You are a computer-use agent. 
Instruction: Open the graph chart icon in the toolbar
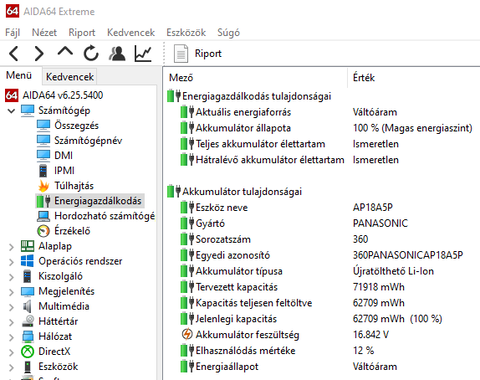pos(143,53)
